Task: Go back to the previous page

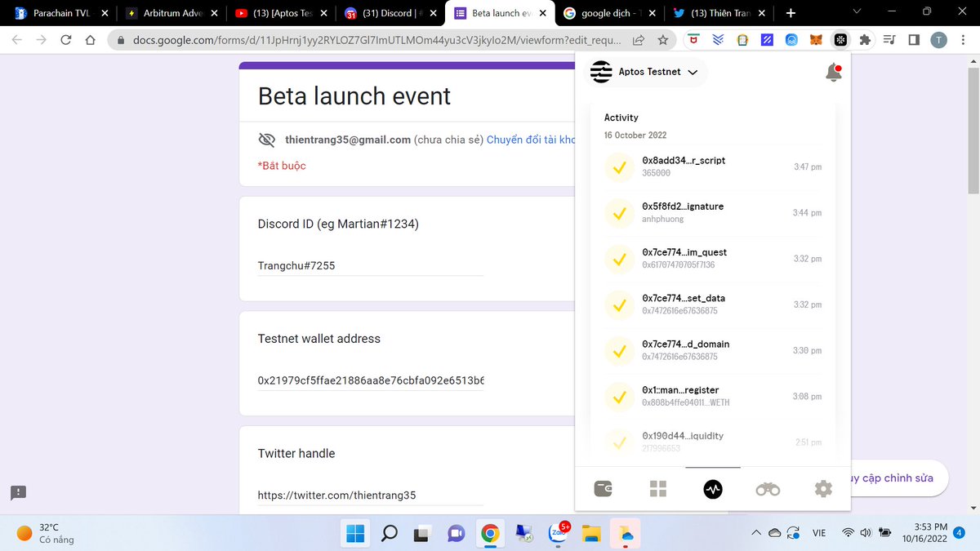Action: tap(16, 39)
